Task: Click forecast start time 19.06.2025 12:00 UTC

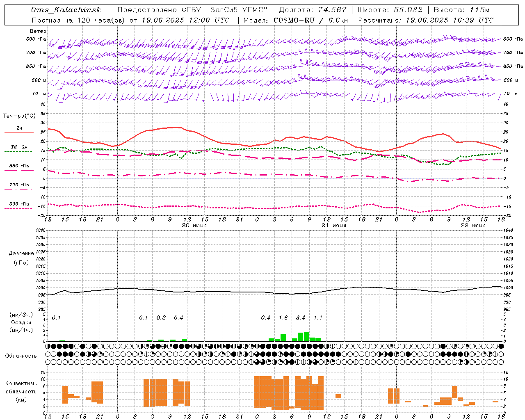Action: pos(185,20)
